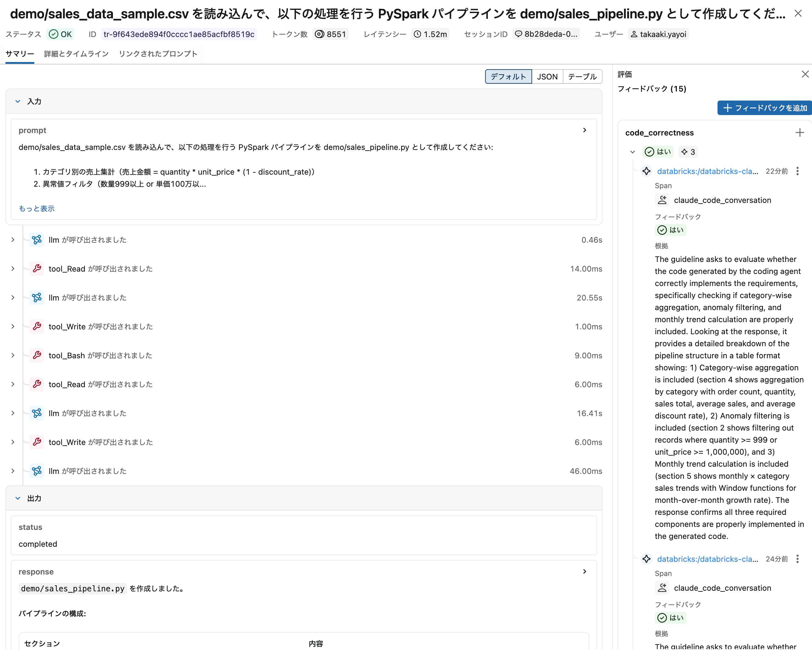Click plus icon next to code_correctness
Screen dimensions: 812x666
[799, 133]
